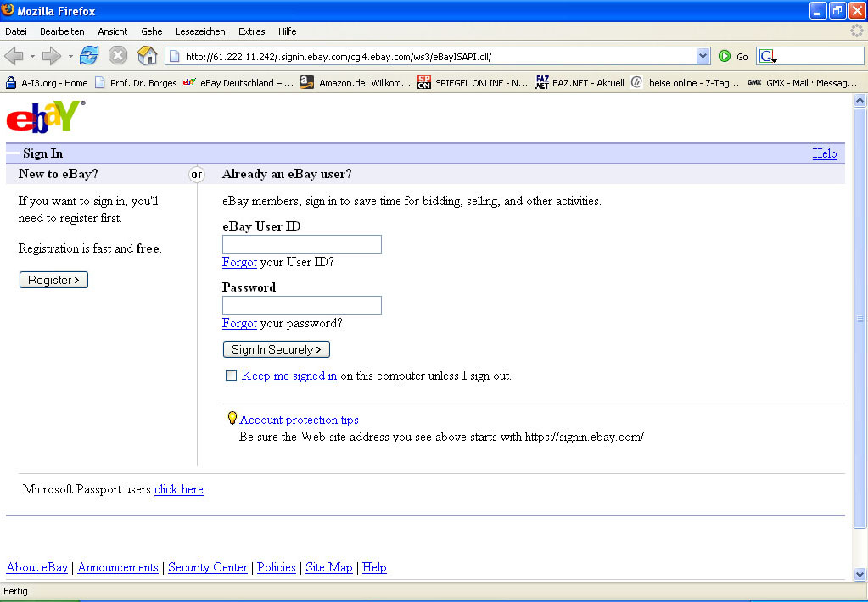The image size is (868, 602).
Task: Open the Forward button history dropdown arrow
Action: click(70, 56)
